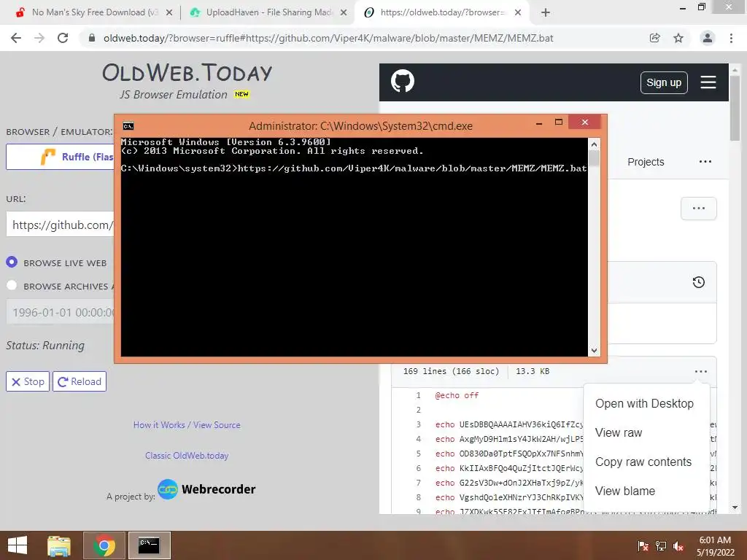Click the Chrome taskbar icon
The width and height of the screenshot is (747, 560).
pos(104,545)
